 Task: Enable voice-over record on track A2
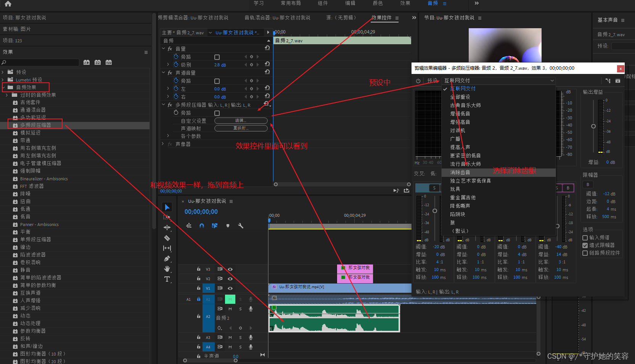[251, 309]
